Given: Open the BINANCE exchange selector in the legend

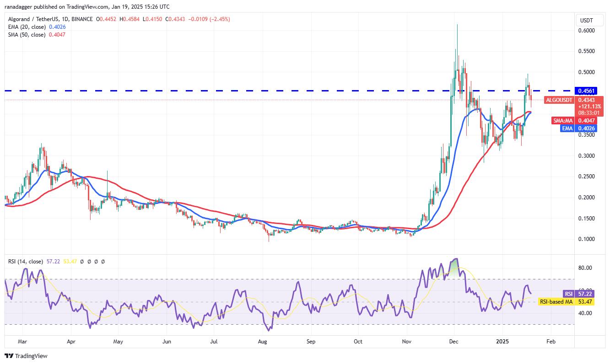Looking at the screenshot, I should tap(82, 19).
